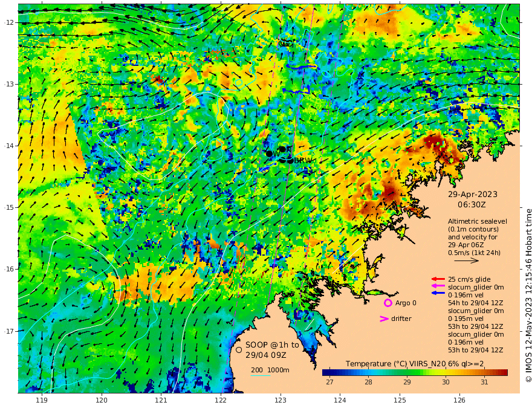
Task: Click the magenta drifter arrowhead legend icon
Action: [384, 319]
